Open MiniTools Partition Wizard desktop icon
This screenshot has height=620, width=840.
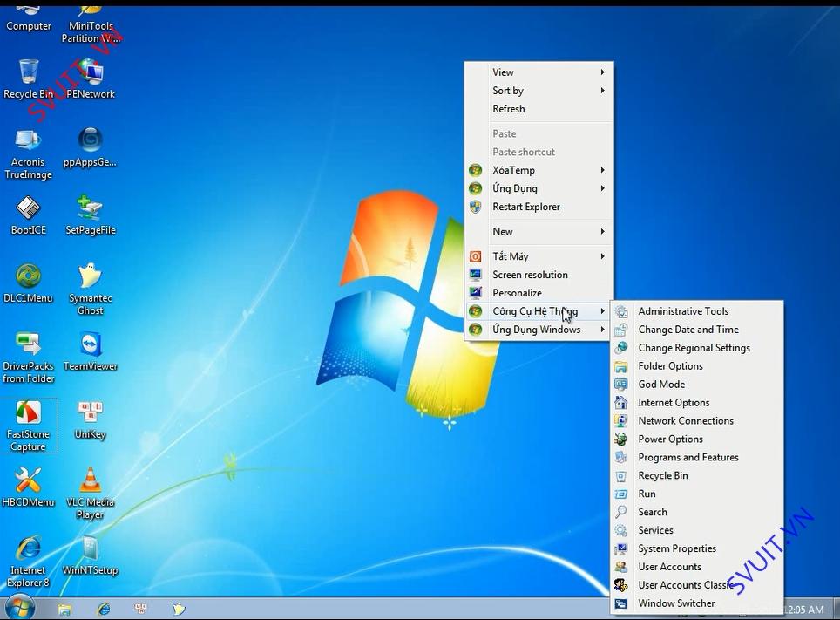(x=91, y=24)
